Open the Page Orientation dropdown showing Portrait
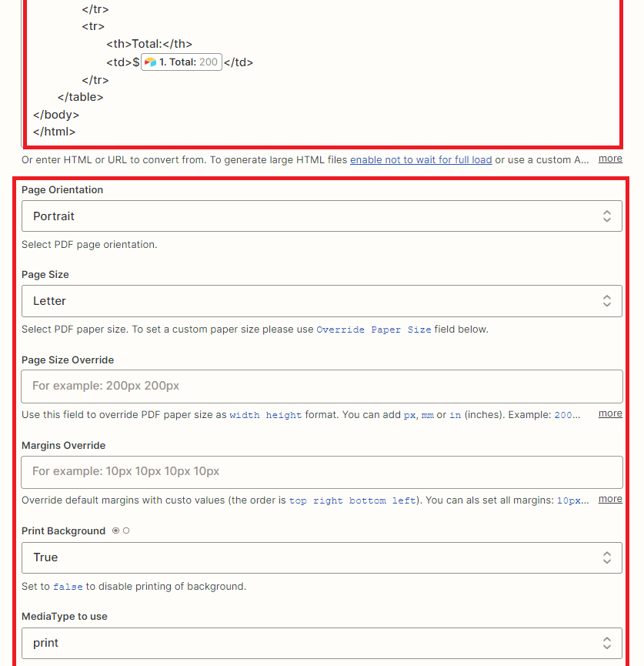The height and width of the screenshot is (666, 644). click(x=308, y=216)
